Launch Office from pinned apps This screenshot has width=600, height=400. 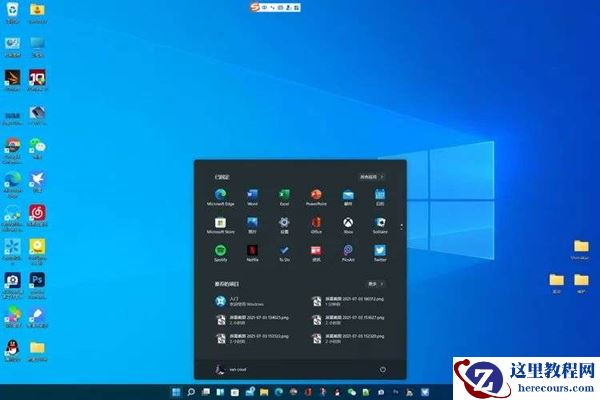pos(316,225)
